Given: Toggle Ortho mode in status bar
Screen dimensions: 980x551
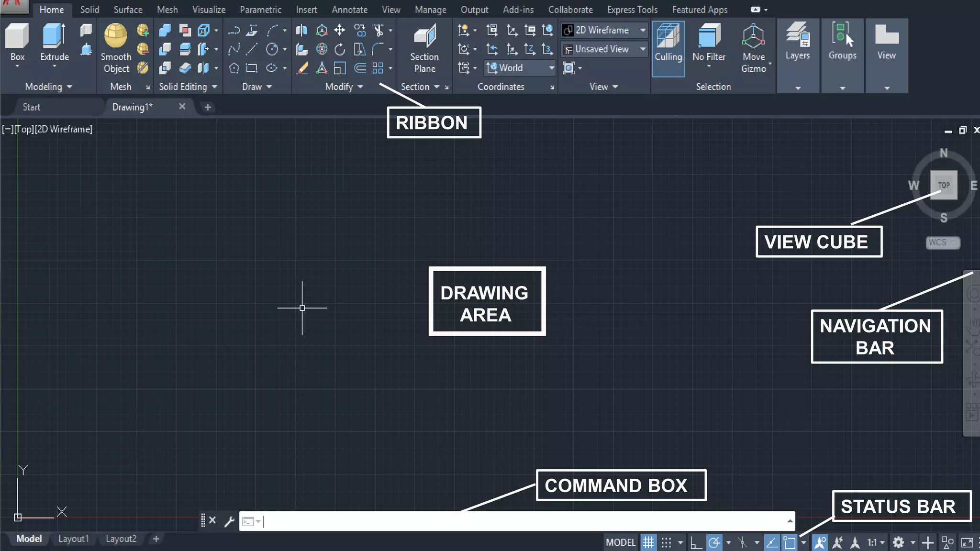Looking at the screenshot, I should click(696, 542).
